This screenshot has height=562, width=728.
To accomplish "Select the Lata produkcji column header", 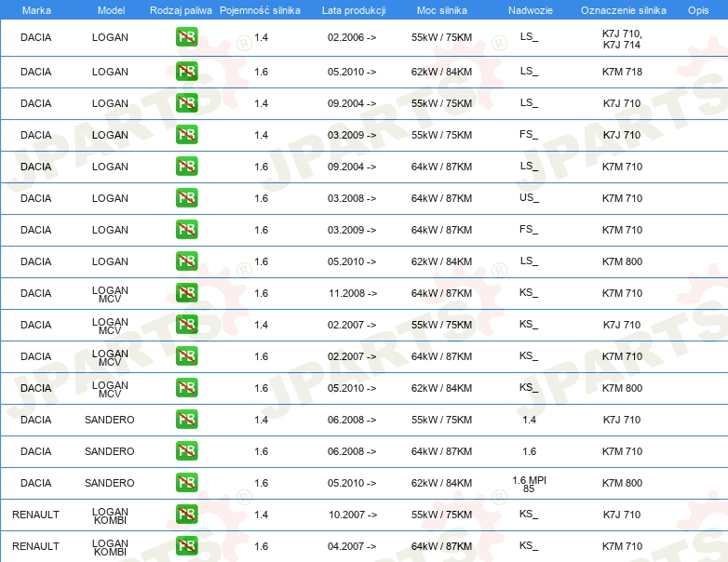I will click(x=352, y=11).
